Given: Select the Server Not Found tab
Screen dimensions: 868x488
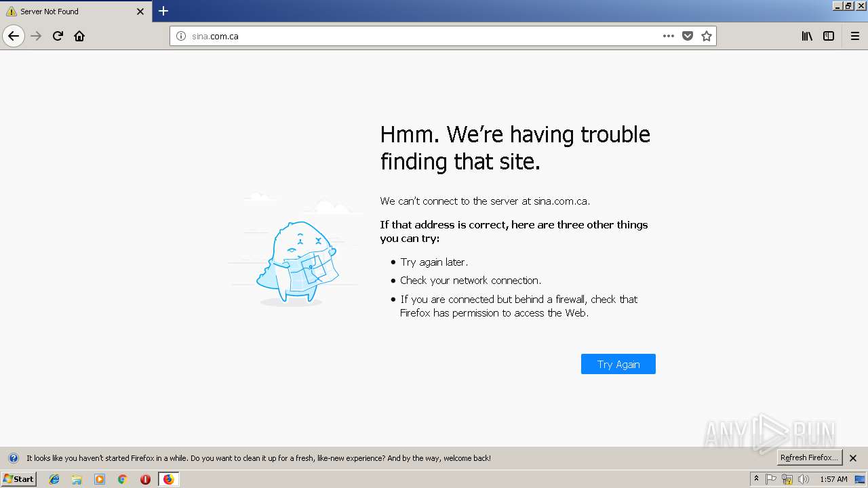Looking at the screenshot, I should [x=75, y=12].
